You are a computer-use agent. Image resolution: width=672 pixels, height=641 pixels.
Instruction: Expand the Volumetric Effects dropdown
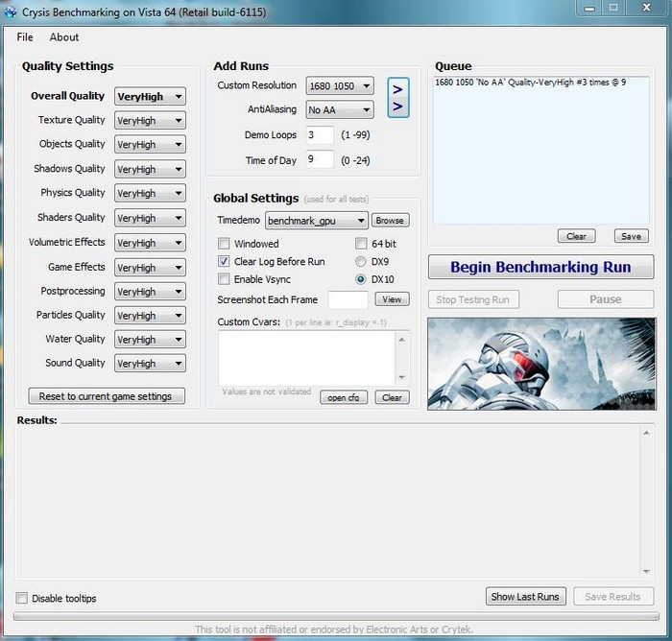(150, 243)
